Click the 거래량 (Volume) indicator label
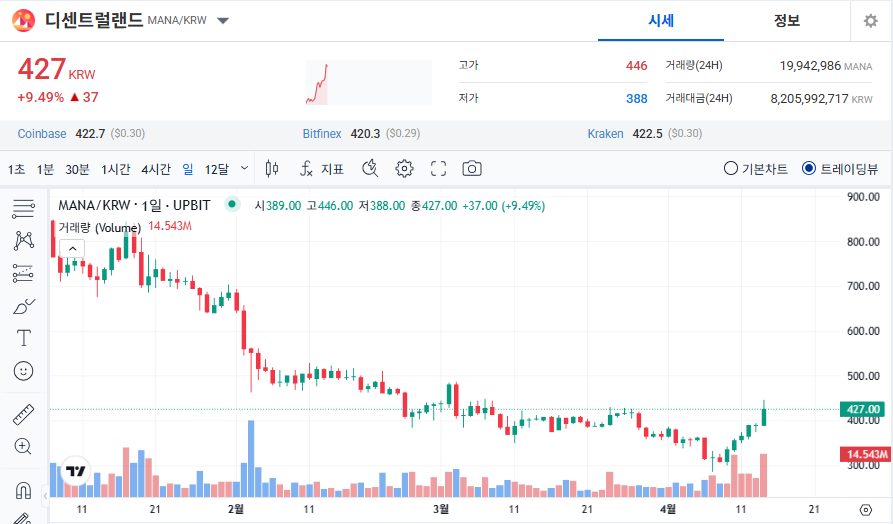This screenshot has width=893, height=524. point(100,227)
